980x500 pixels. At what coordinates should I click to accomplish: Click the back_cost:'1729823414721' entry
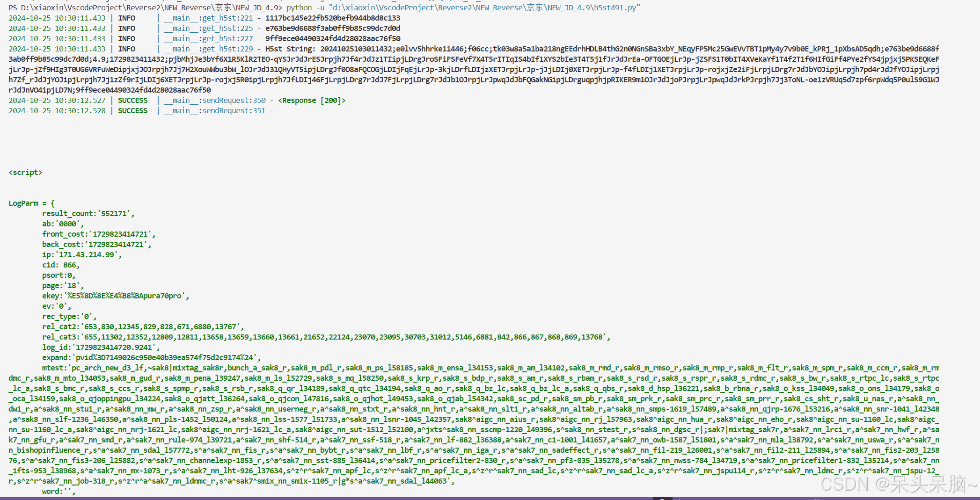pyautogui.click(x=97, y=244)
